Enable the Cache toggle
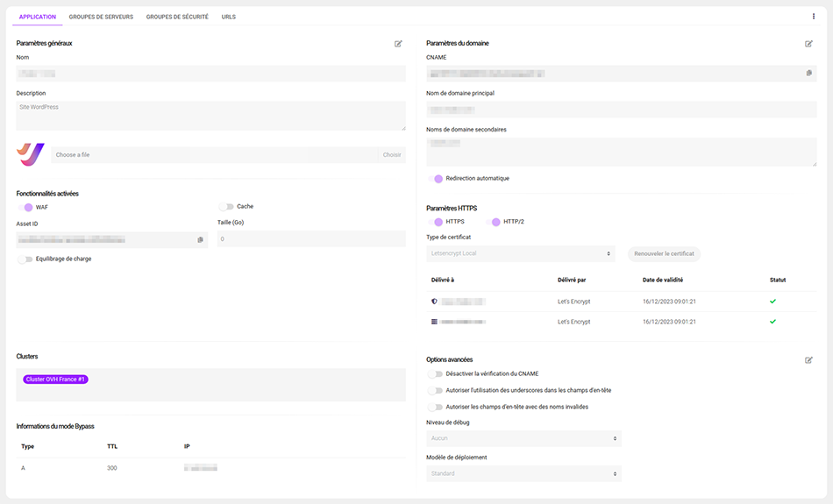The height and width of the screenshot is (504, 833). pos(226,207)
